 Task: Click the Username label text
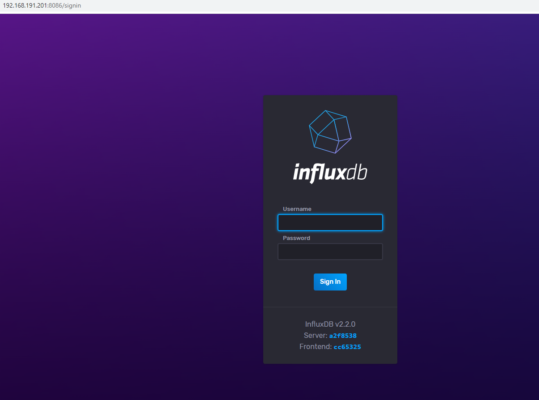[x=297, y=209]
